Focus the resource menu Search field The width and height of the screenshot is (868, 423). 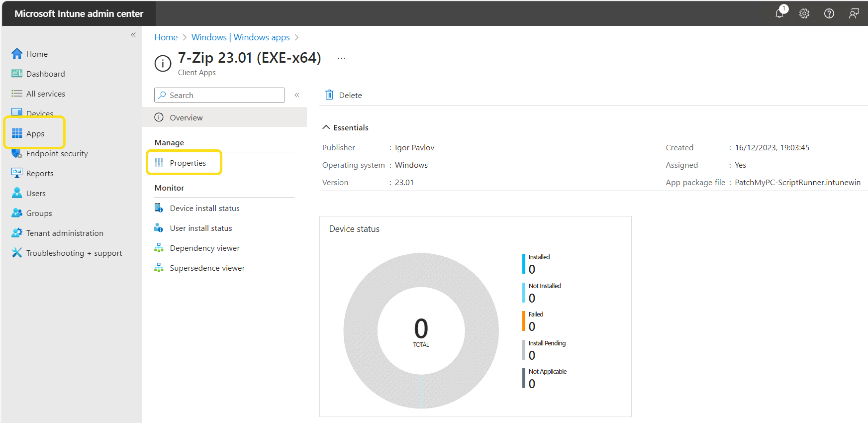pos(220,95)
